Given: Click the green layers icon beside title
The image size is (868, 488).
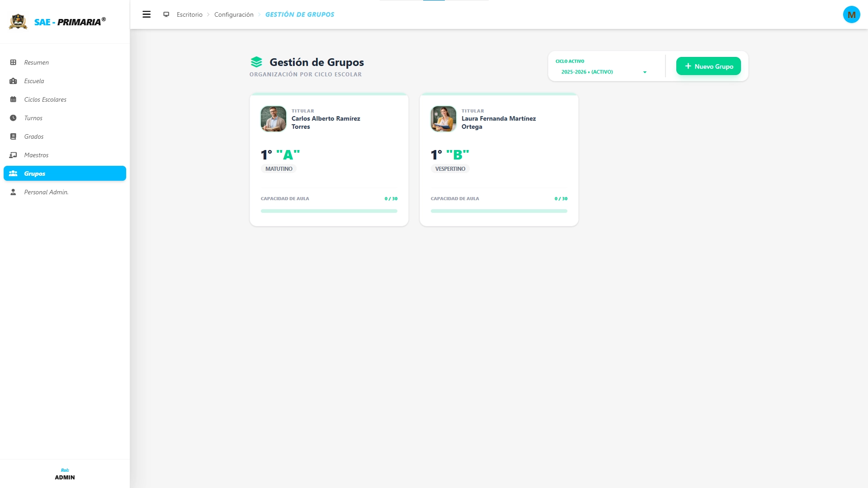Looking at the screenshot, I should coord(256,62).
